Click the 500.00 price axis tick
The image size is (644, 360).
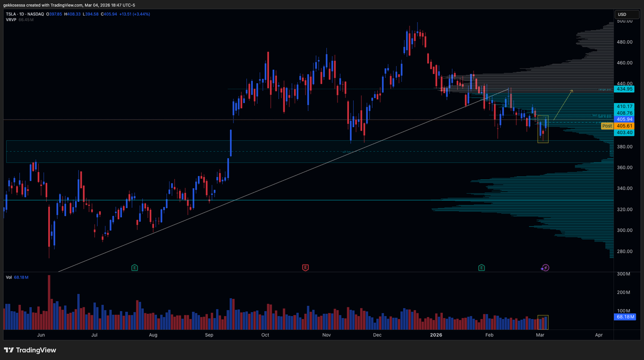pos(625,21)
